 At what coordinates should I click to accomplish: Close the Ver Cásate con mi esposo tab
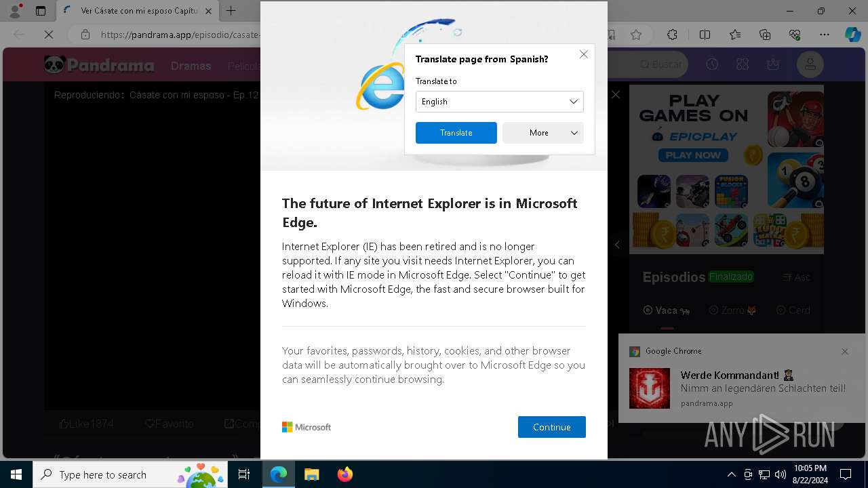pos(208,11)
